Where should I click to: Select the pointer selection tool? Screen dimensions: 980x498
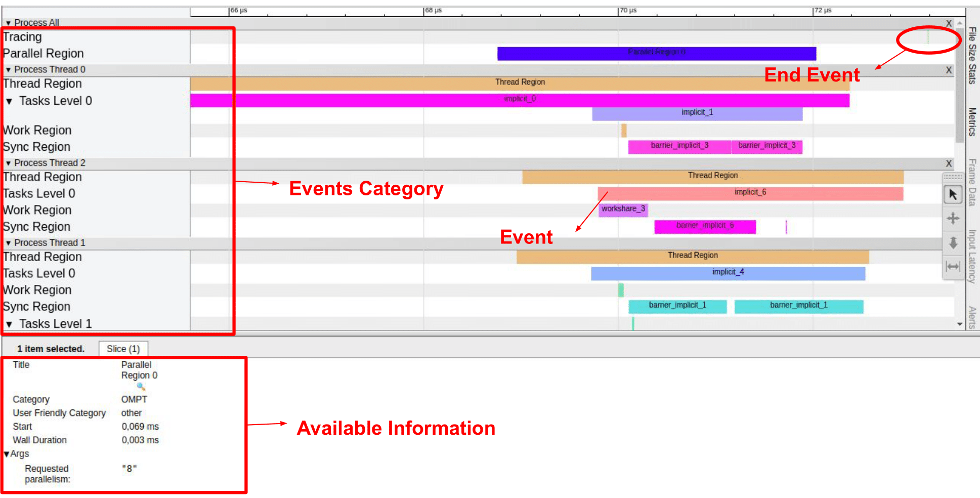pos(953,194)
